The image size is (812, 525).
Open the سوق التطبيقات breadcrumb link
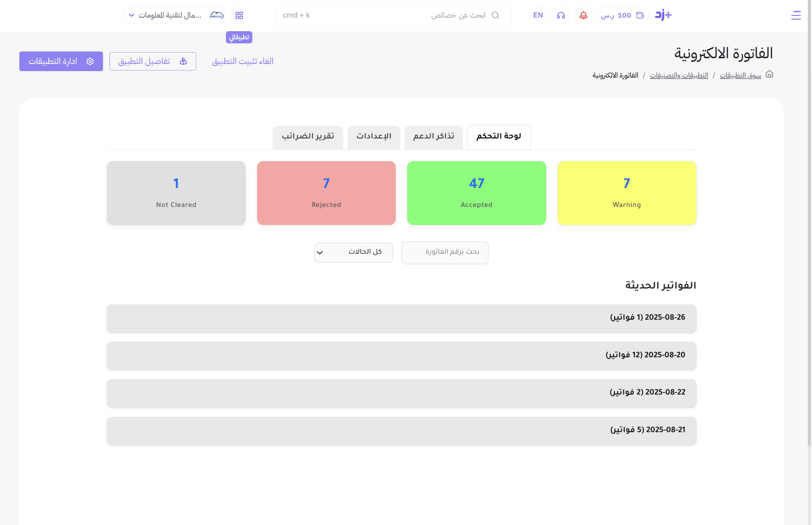coord(740,75)
